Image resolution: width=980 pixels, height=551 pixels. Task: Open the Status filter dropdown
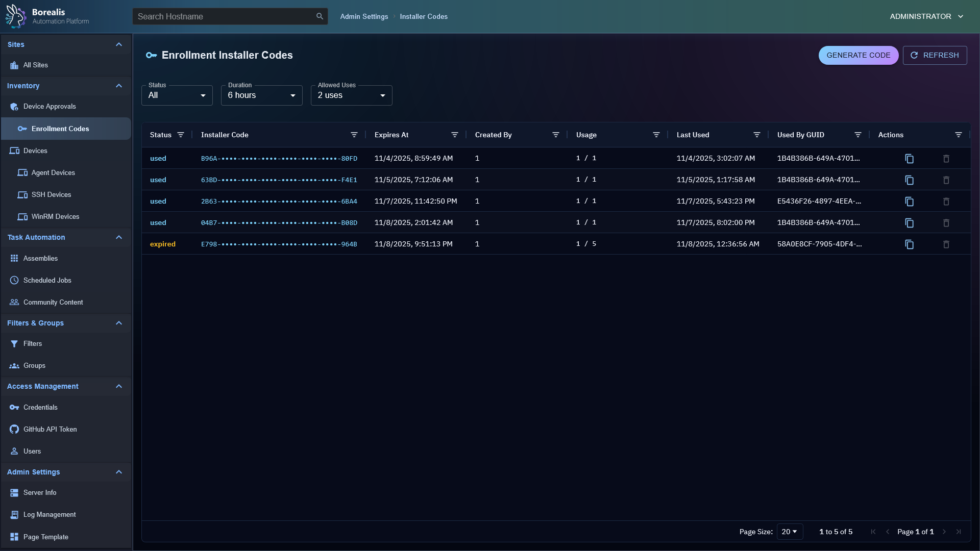click(177, 95)
